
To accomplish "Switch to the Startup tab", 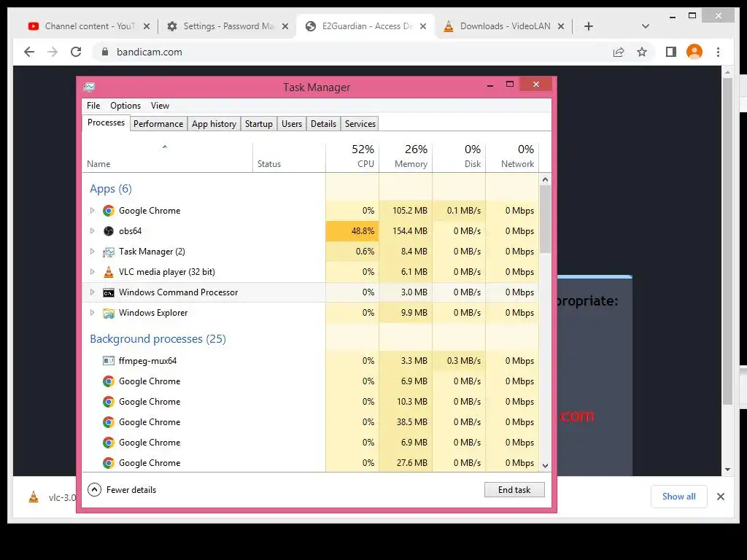I will tap(259, 124).
